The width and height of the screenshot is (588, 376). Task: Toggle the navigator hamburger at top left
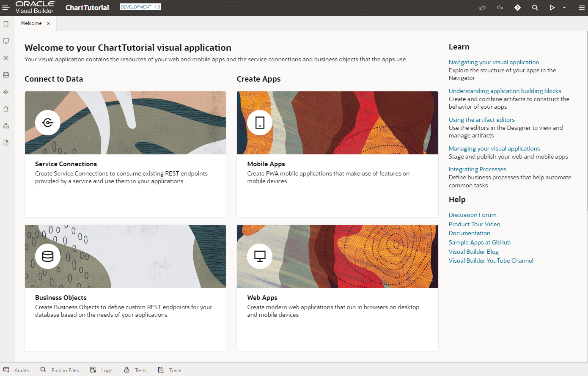[6, 8]
